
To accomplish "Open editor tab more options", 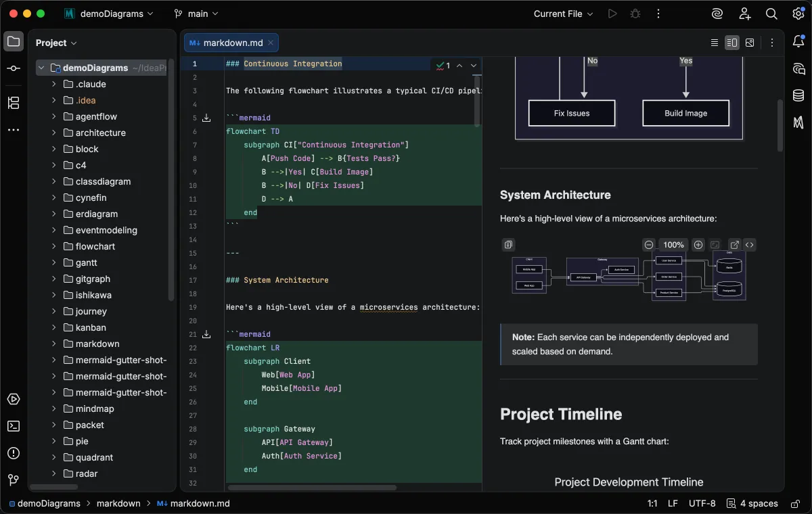I will (x=772, y=43).
